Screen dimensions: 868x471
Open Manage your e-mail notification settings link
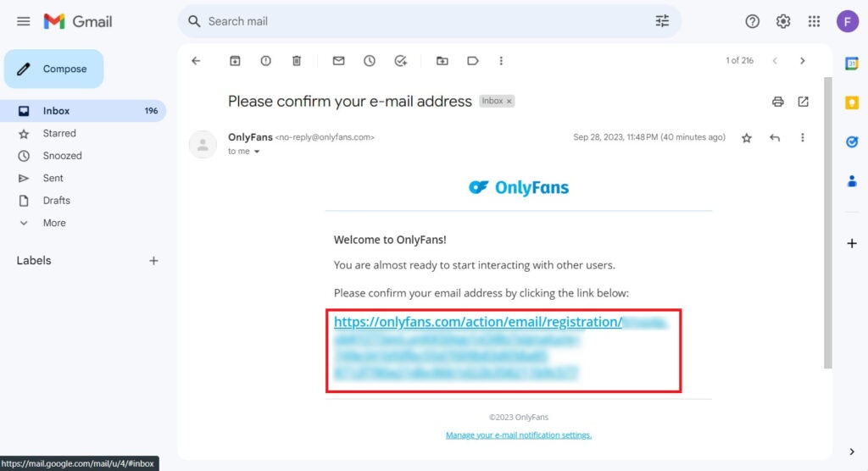[519, 435]
